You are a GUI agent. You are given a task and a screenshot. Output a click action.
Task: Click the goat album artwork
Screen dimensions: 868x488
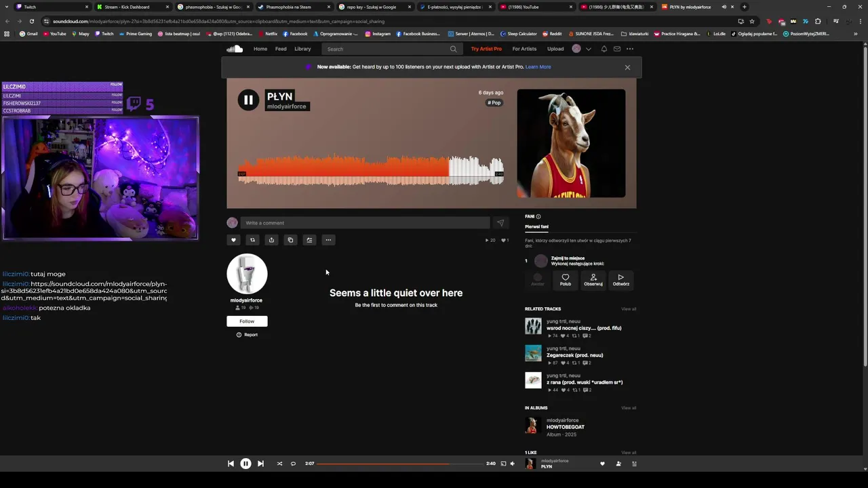[571, 143]
